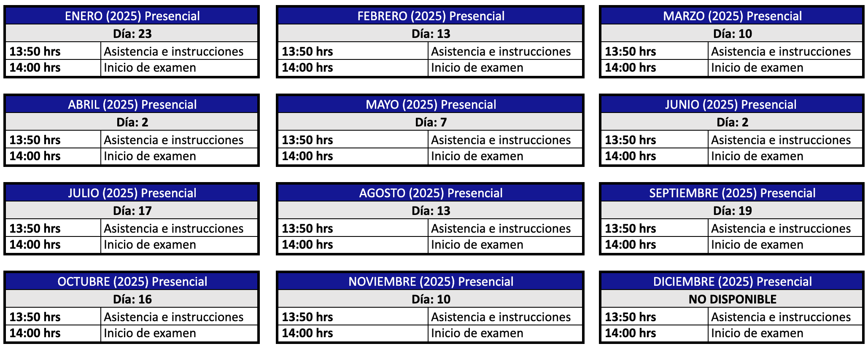Screen dimensions: 868x349
Task: Select the FEBRERO (2025) Presencial header
Action: coord(431,16)
